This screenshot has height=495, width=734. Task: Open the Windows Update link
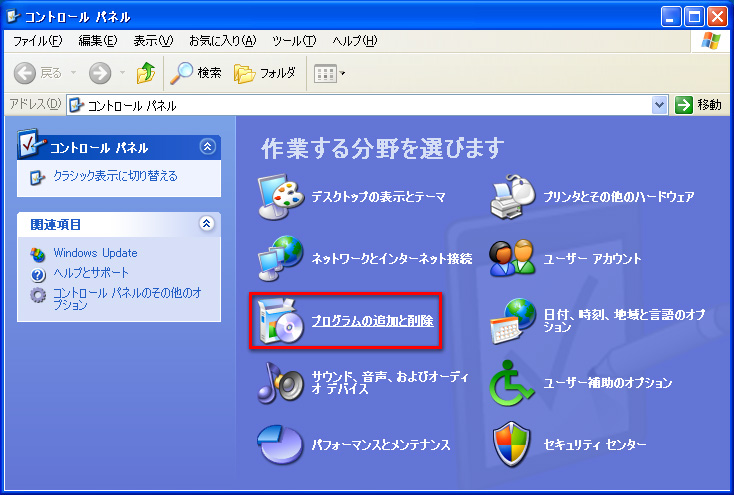coord(95,254)
